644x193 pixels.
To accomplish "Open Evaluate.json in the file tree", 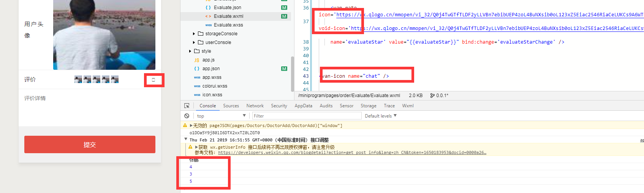I will coord(227,8).
